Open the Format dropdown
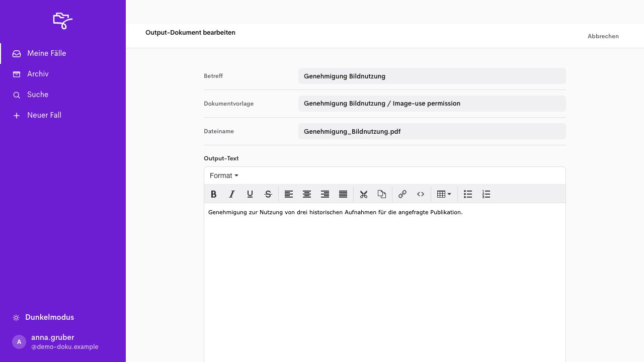Image resolution: width=644 pixels, height=362 pixels. 224,175
